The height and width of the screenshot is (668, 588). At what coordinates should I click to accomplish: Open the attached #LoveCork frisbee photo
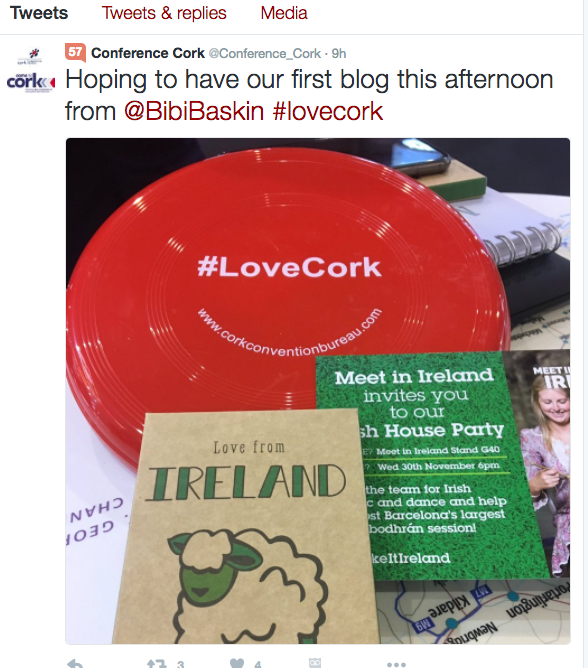(x=318, y=391)
